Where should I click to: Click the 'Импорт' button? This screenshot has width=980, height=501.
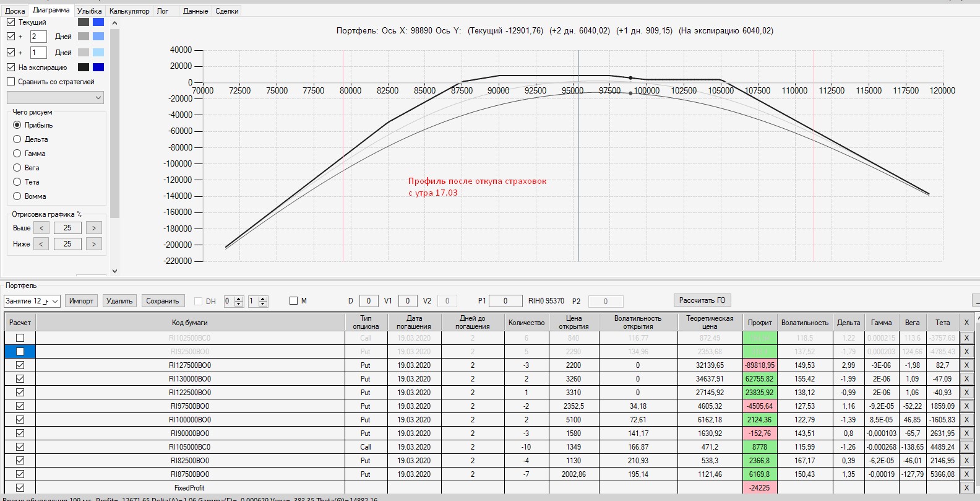click(81, 301)
